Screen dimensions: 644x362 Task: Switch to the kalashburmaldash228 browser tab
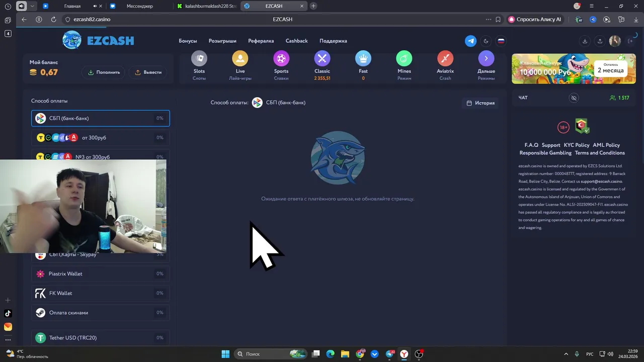point(206,6)
